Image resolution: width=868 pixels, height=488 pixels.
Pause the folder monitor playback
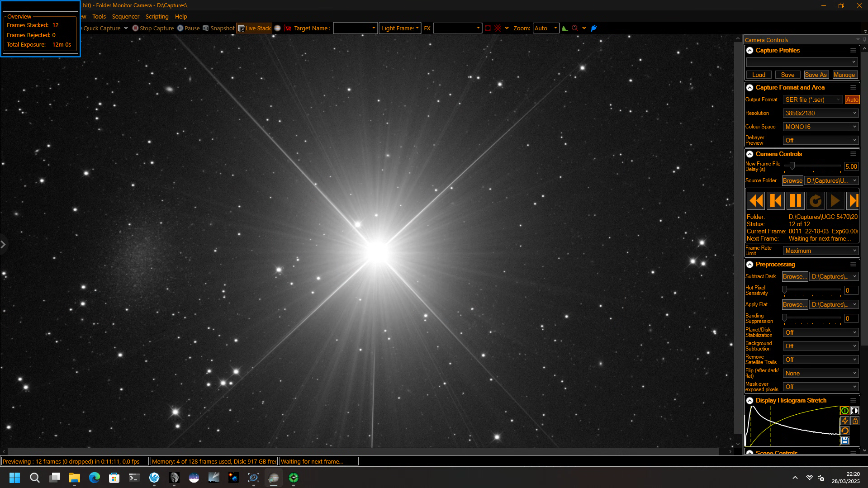click(796, 200)
